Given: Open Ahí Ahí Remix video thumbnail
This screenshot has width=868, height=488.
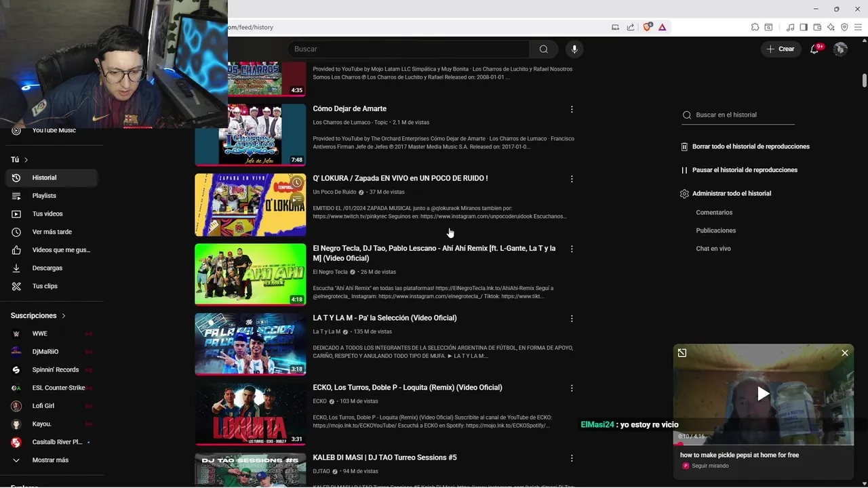Looking at the screenshot, I should coord(250,274).
